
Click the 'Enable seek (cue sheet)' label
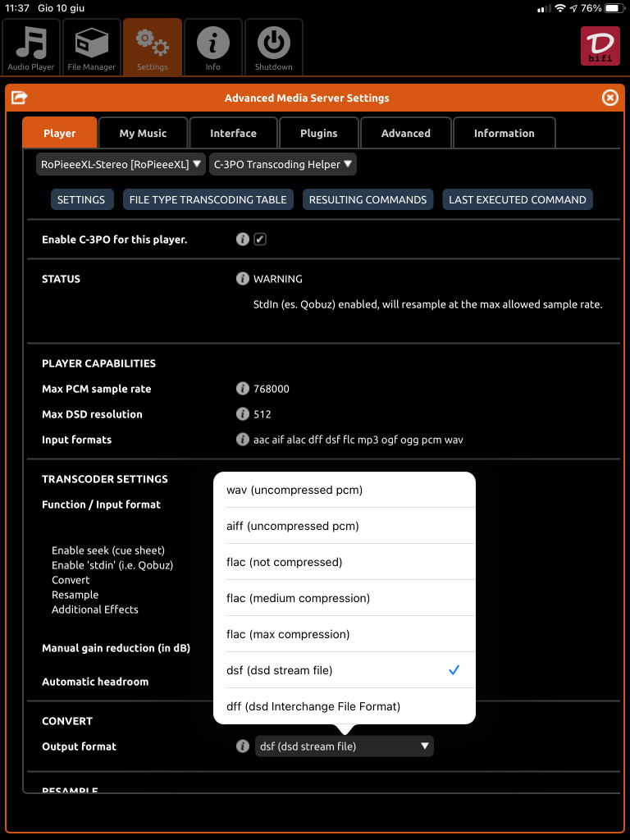(x=108, y=550)
